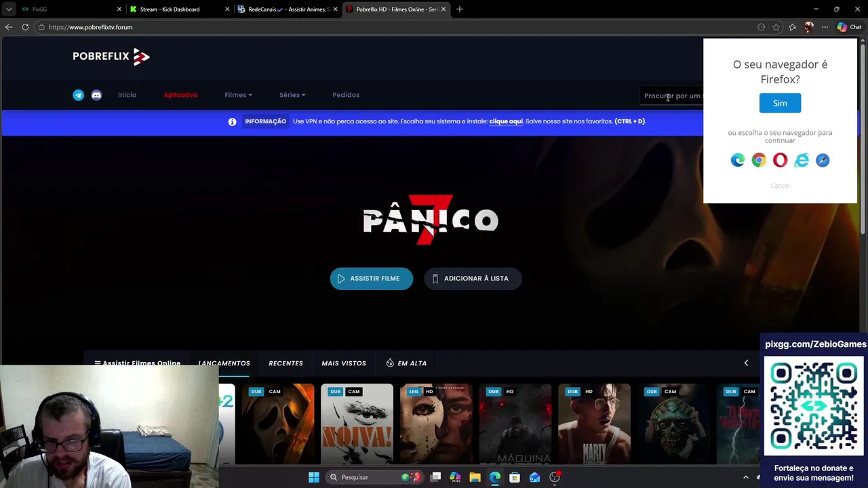Switch to Lançamentos tab

pos(224,363)
